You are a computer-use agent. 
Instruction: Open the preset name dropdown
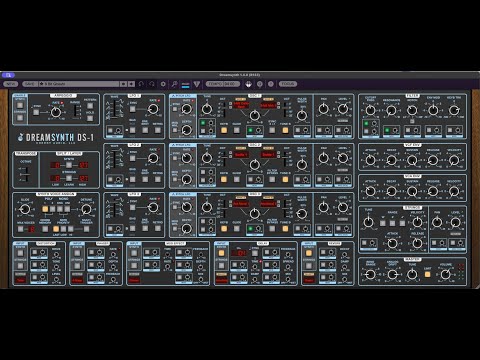coord(79,84)
